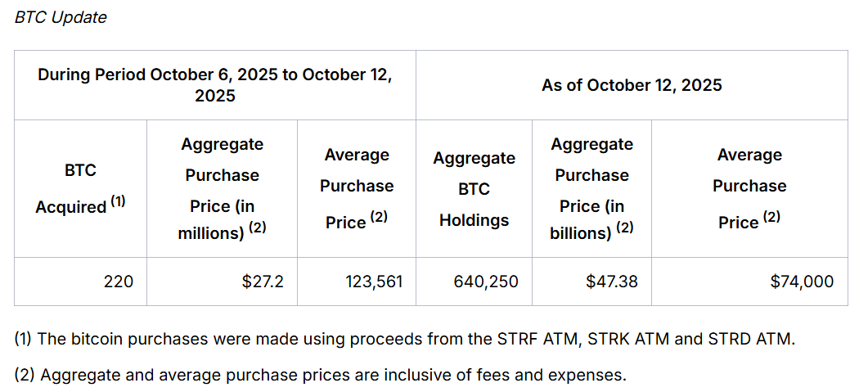This screenshot has width=868, height=392.
Task: Click the $27.2 aggregate price cell
Action: coord(263,282)
